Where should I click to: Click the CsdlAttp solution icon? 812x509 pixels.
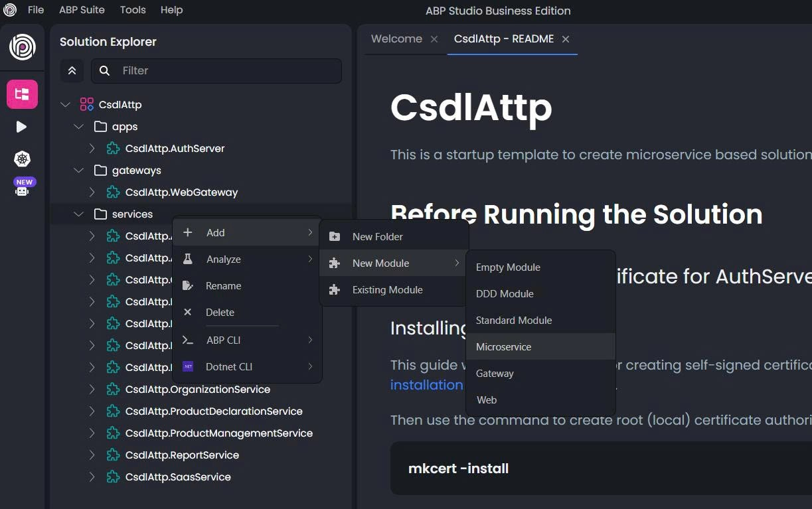86,104
